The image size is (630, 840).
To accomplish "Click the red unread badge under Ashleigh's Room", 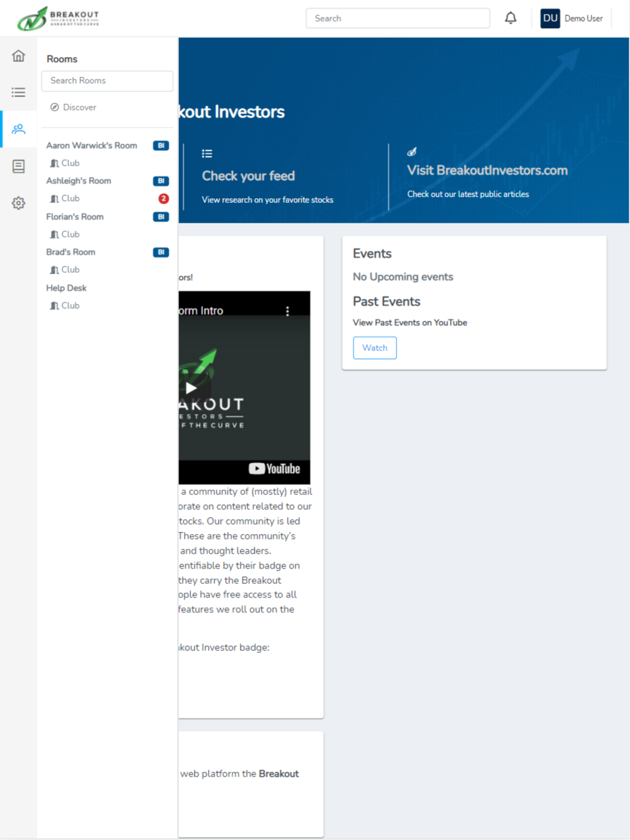I will [164, 198].
